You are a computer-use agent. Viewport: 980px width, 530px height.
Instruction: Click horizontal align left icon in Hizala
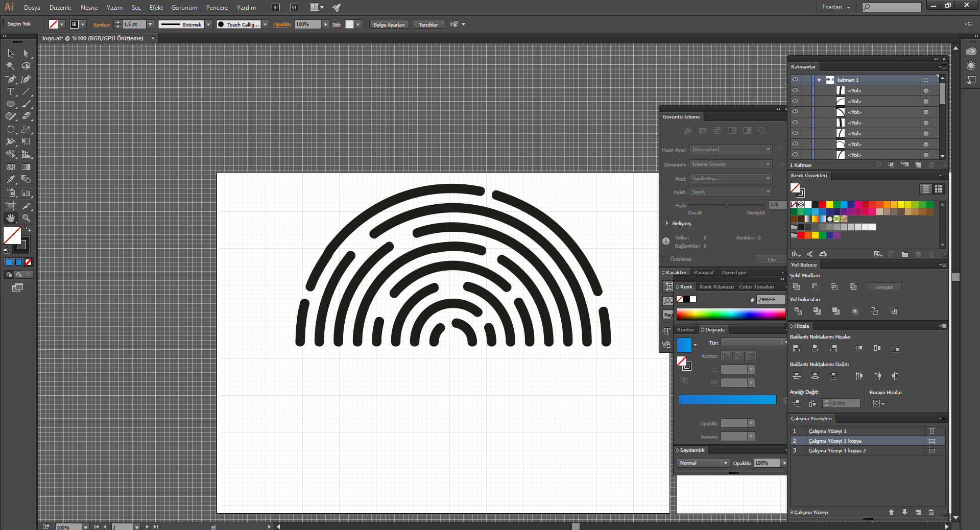click(x=797, y=348)
